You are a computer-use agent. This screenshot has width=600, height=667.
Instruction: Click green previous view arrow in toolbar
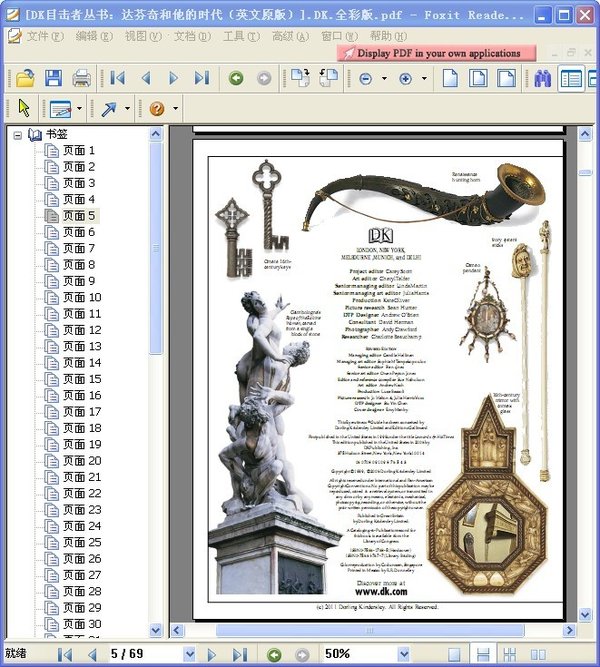click(236, 78)
